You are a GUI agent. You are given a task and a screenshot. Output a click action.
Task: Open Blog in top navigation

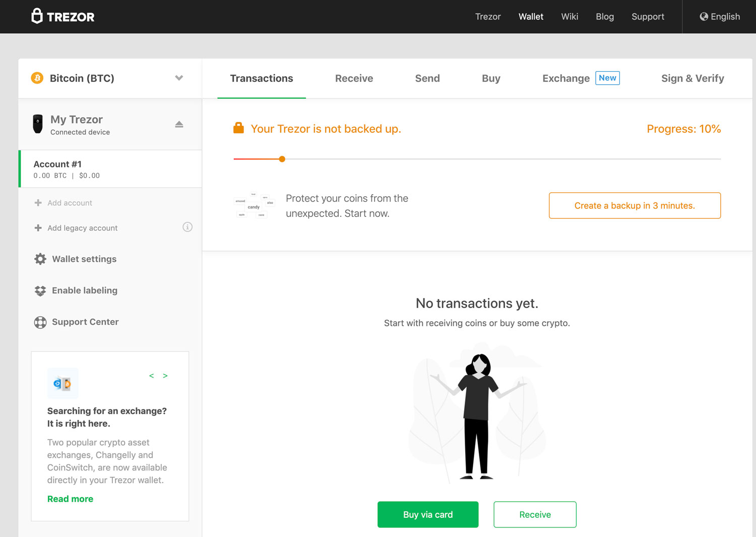[605, 17]
